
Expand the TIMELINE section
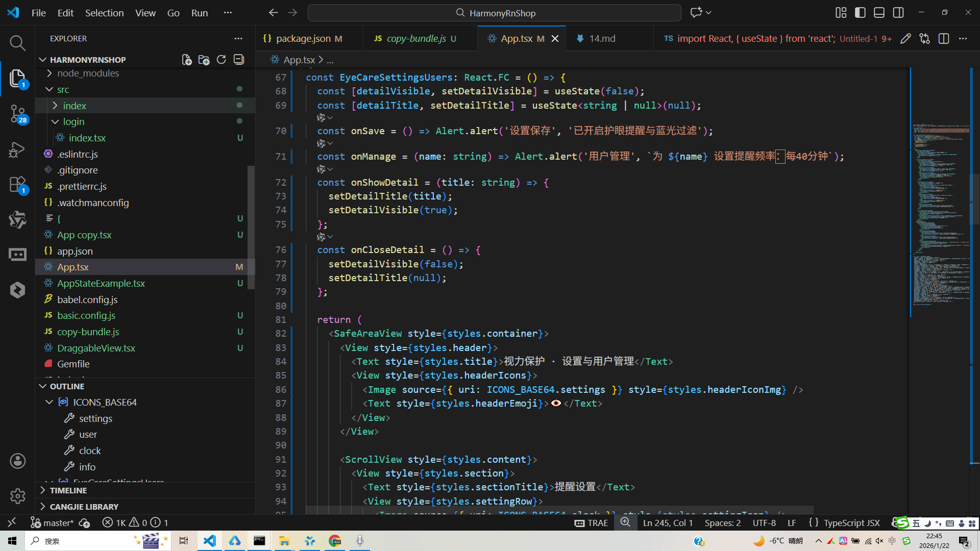point(68,490)
